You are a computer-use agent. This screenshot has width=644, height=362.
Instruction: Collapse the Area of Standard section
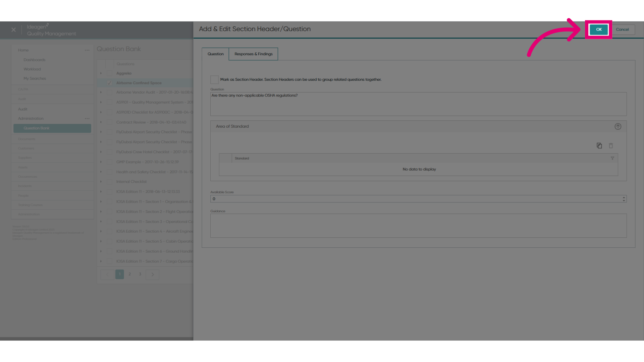coord(618,126)
